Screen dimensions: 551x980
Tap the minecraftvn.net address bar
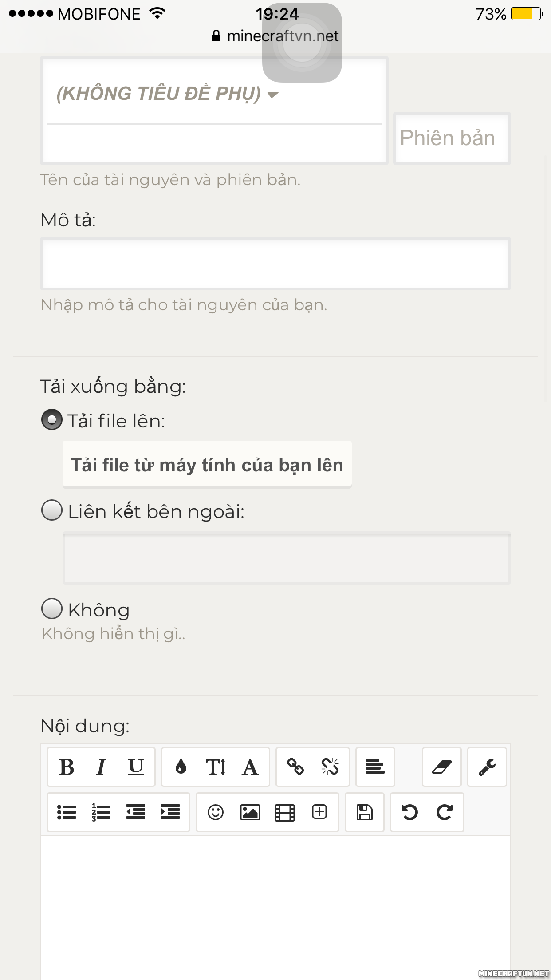tap(282, 36)
